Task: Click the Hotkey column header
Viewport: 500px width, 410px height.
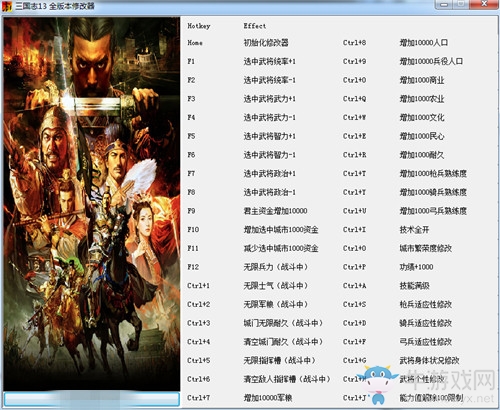Action: coord(199,26)
